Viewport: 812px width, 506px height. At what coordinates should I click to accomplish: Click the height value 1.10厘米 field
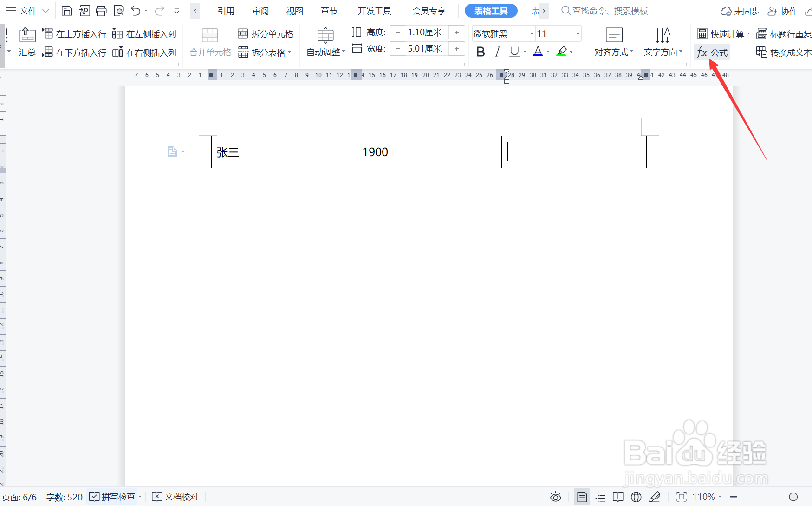tap(427, 33)
